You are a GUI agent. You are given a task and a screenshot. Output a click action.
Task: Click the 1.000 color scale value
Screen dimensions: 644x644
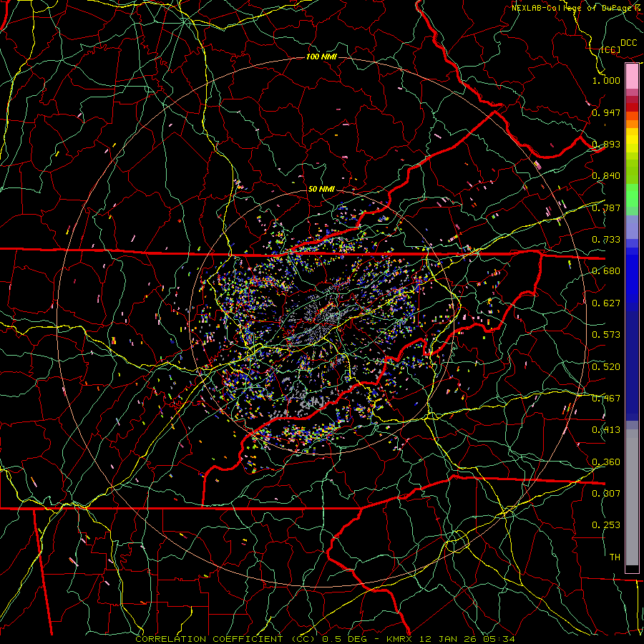pos(606,80)
